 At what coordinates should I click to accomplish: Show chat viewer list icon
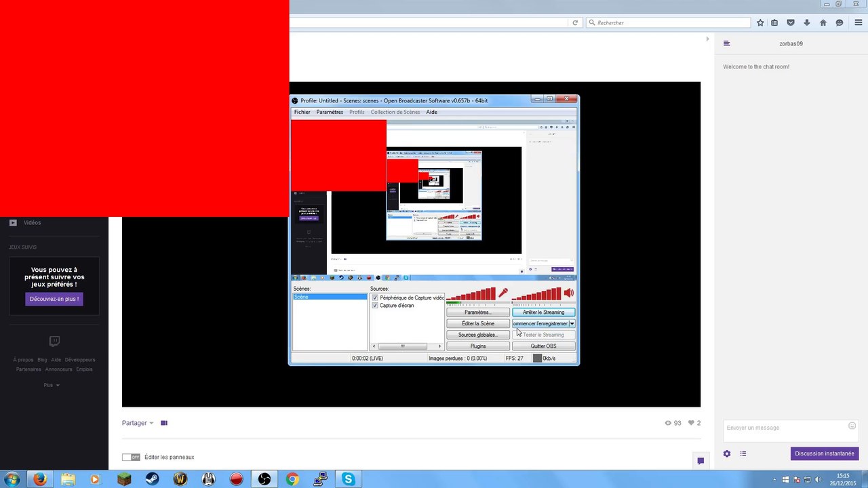click(x=743, y=453)
